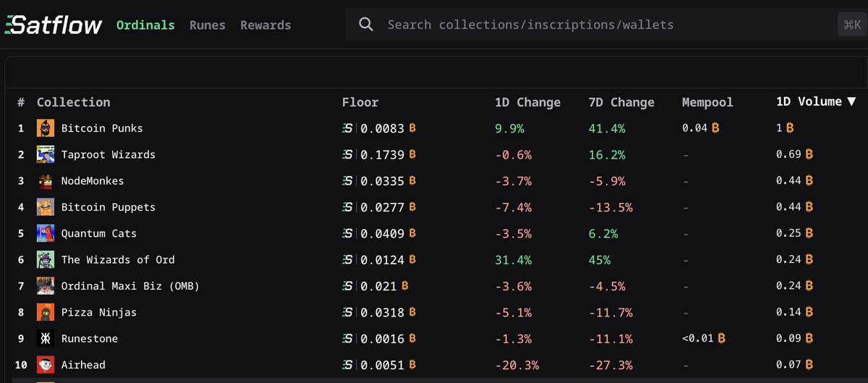868x383 pixels.
Task: Sort table by 7D Change header
Action: 621,102
